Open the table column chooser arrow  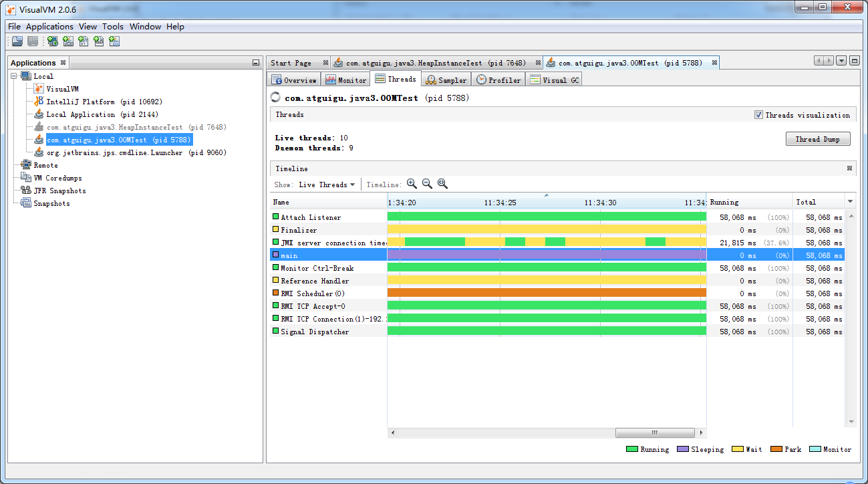(x=851, y=202)
